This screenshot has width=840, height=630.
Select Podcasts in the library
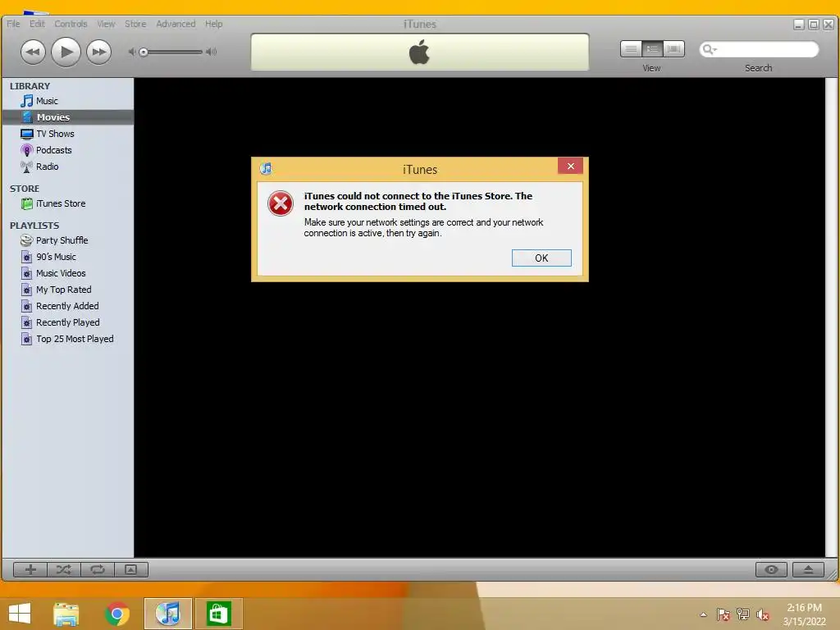pyautogui.click(x=68, y=150)
